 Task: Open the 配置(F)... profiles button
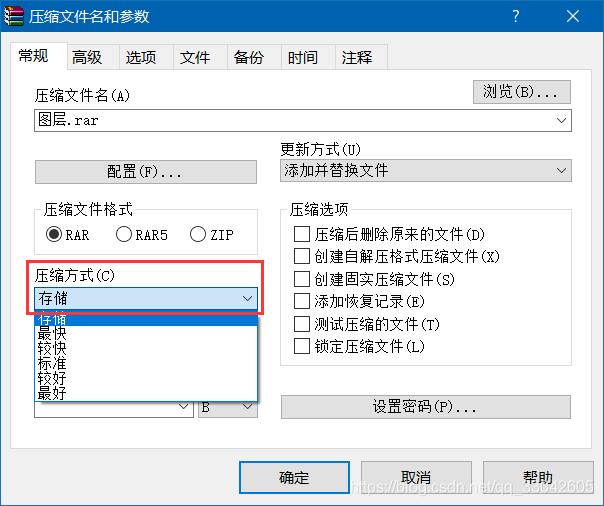coord(146,172)
